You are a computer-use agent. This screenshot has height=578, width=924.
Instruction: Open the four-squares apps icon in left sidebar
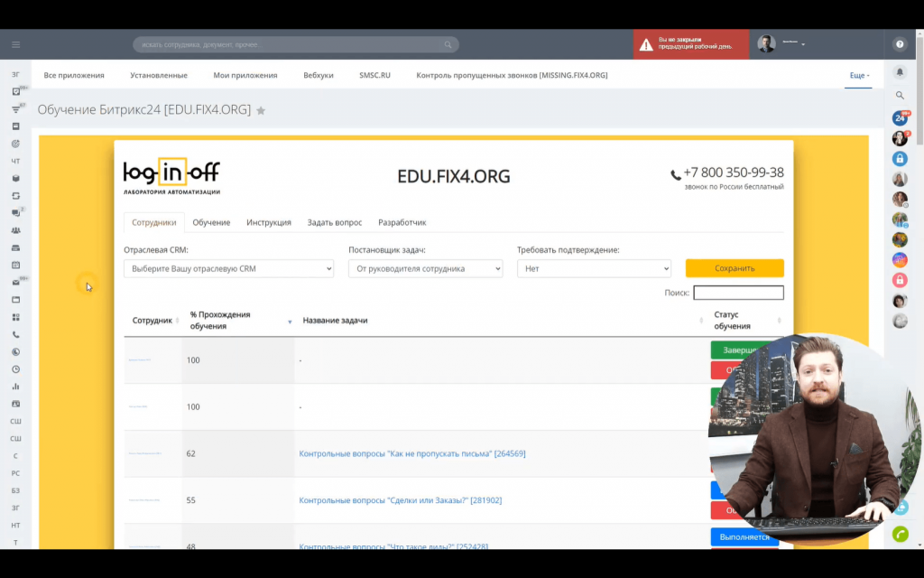coord(16,317)
